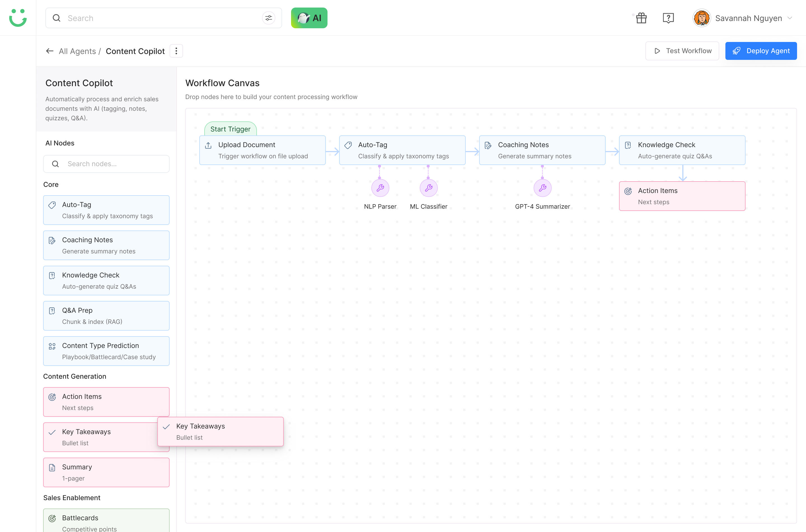Select Action Items node on canvas

point(682,196)
